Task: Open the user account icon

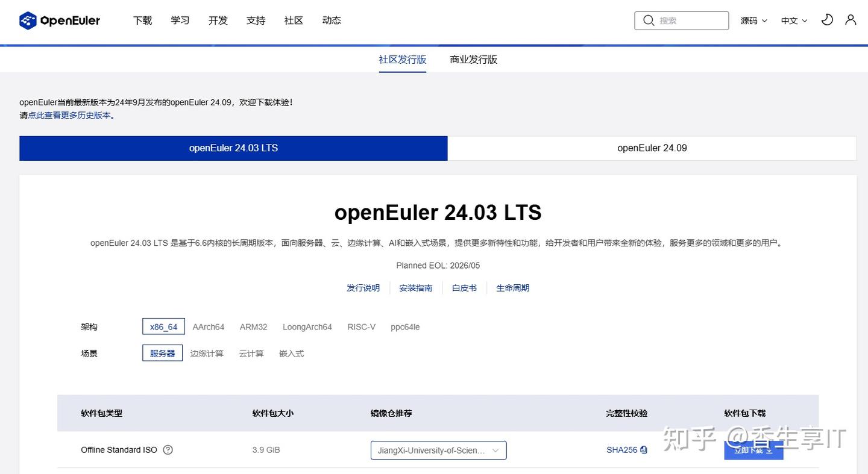Action: click(x=851, y=20)
